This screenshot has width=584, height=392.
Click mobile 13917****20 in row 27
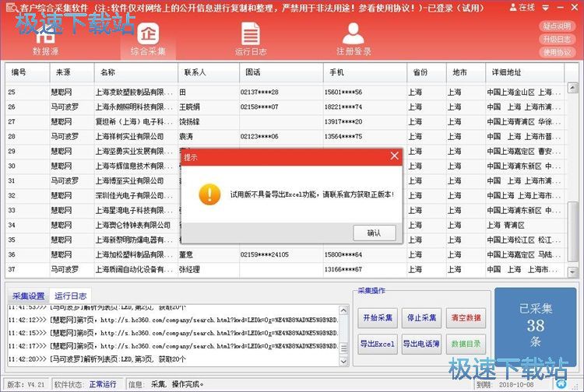click(x=343, y=121)
